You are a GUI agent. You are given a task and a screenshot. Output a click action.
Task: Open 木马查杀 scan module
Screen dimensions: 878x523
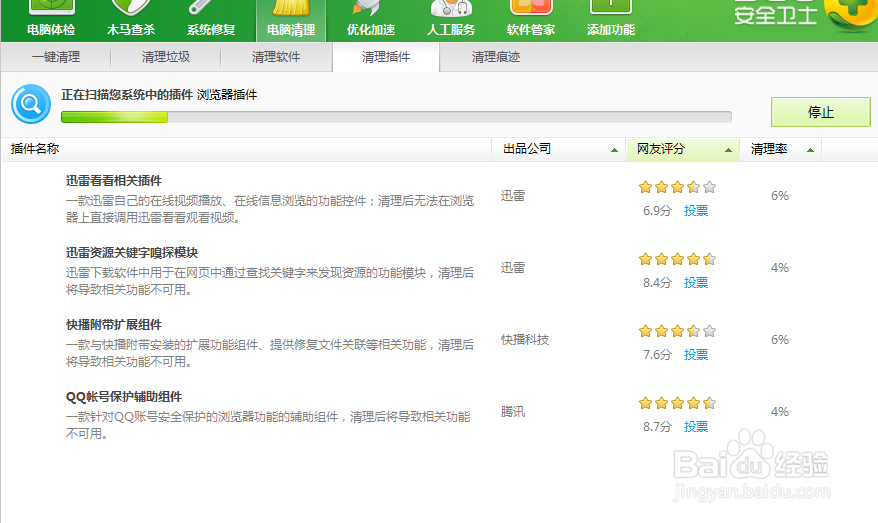[x=130, y=20]
